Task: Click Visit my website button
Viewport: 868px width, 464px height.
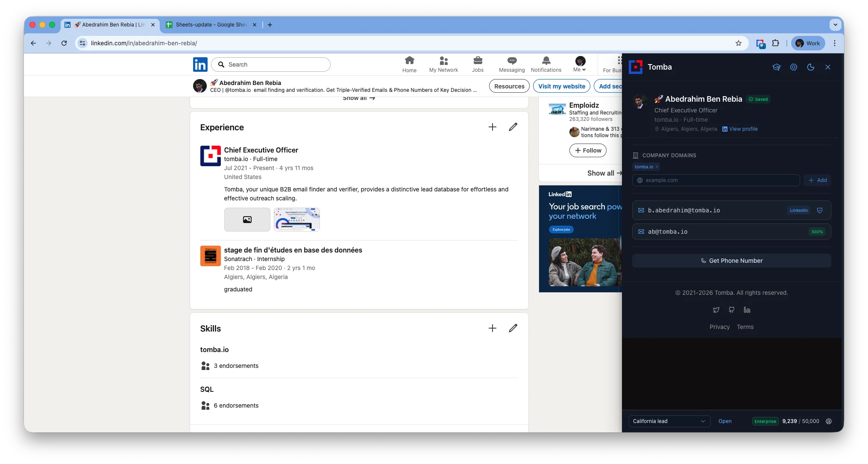Action: [562, 86]
